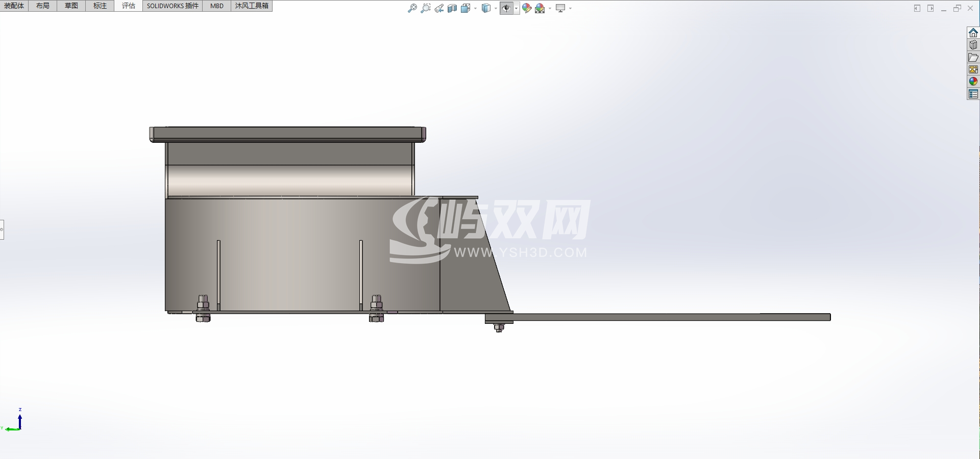Click the Display Style icon
Image resolution: width=980 pixels, height=459 pixels.
tap(486, 8)
